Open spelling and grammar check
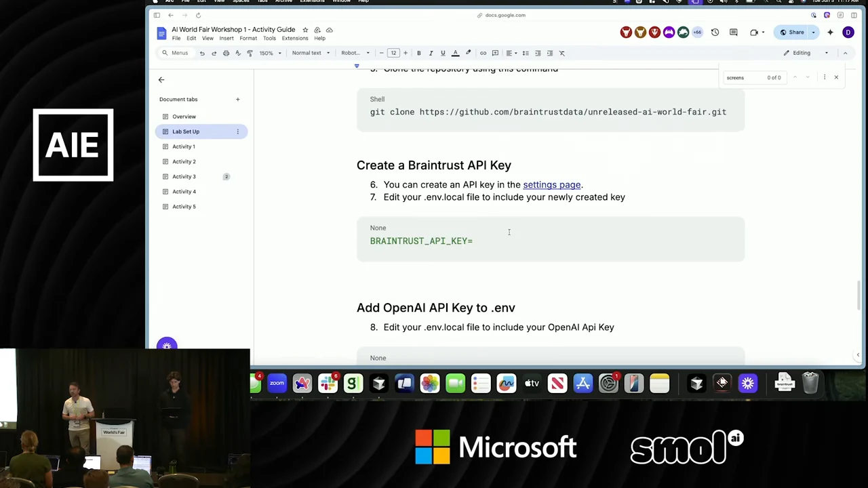This screenshot has height=488, width=868. [237, 53]
